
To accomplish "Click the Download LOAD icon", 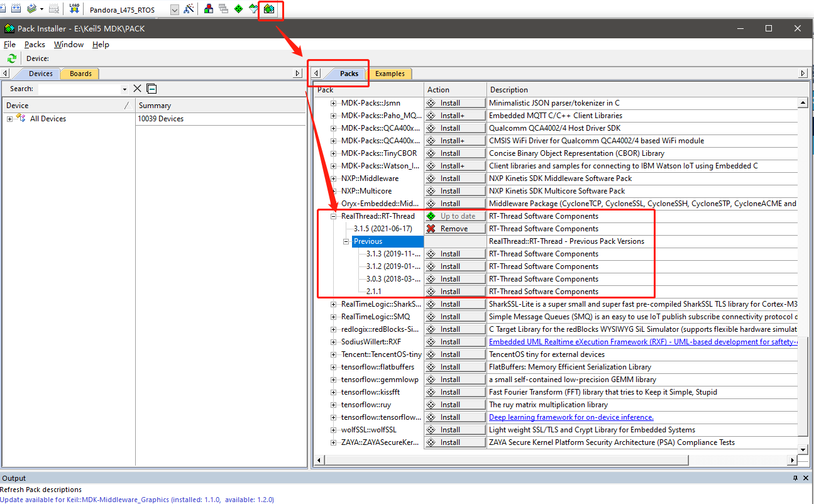I will tap(74, 9).
